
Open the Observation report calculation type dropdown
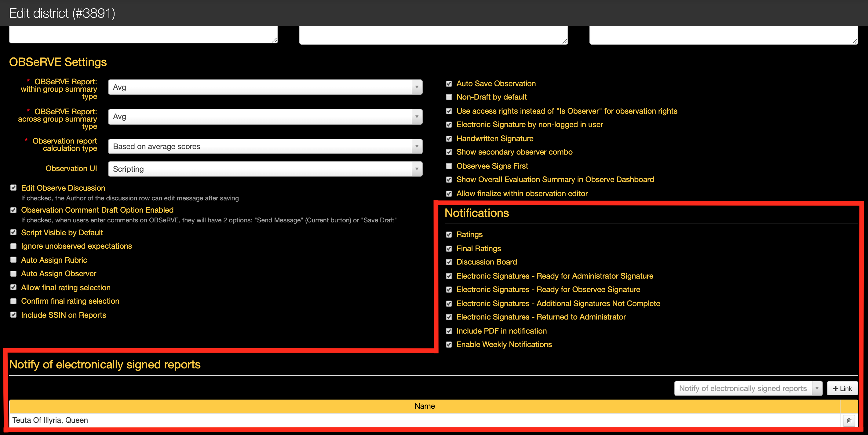pos(265,146)
